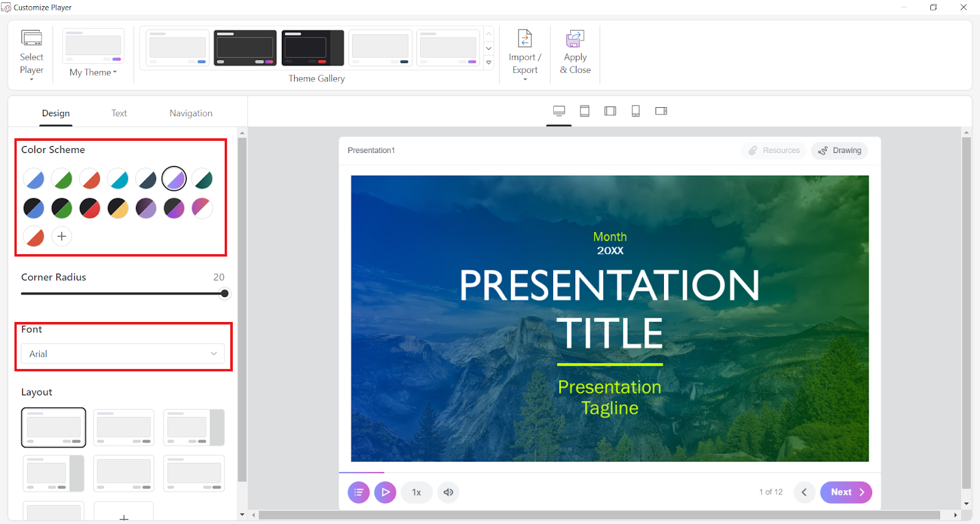Select the phone portrait preview icon
This screenshot has height=524, width=980.
click(x=636, y=111)
